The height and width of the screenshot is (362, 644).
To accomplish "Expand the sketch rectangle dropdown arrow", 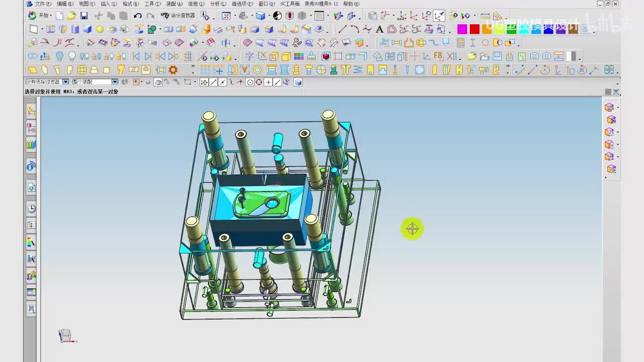I will click(x=41, y=29).
